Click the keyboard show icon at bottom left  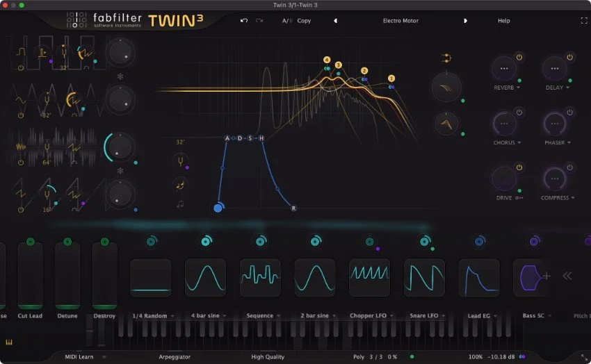click(9, 342)
